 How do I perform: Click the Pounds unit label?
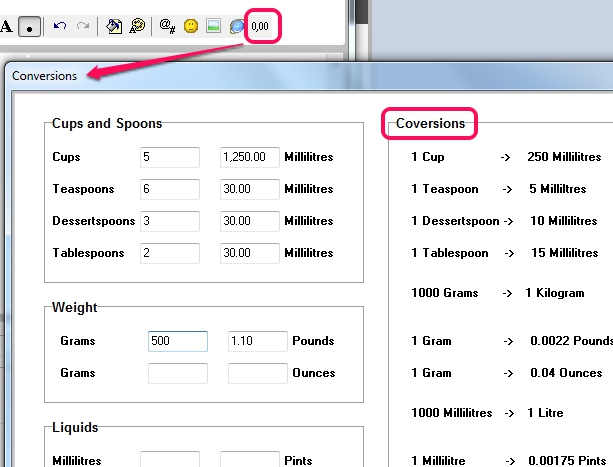[313, 341]
